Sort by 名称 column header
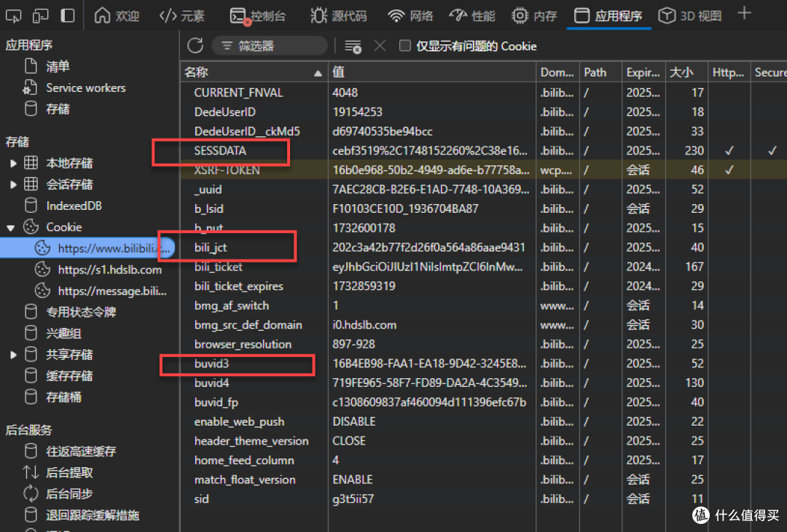 point(254,72)
